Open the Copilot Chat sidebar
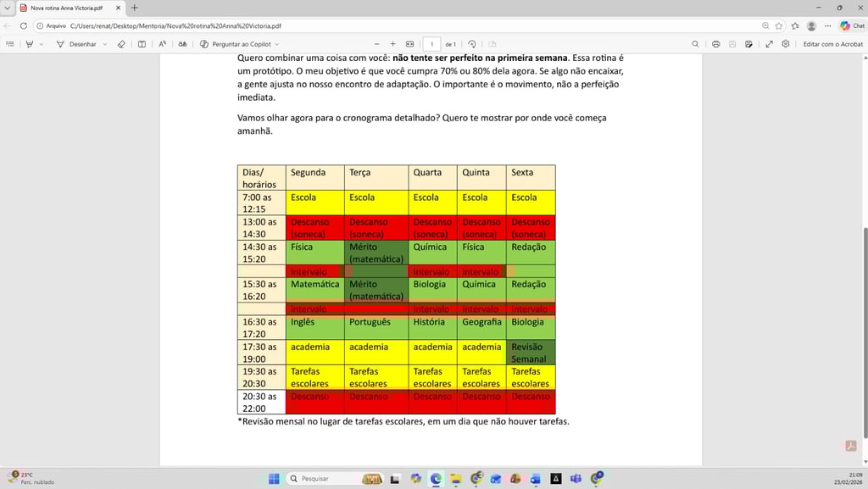 click(x=852, y=26)
